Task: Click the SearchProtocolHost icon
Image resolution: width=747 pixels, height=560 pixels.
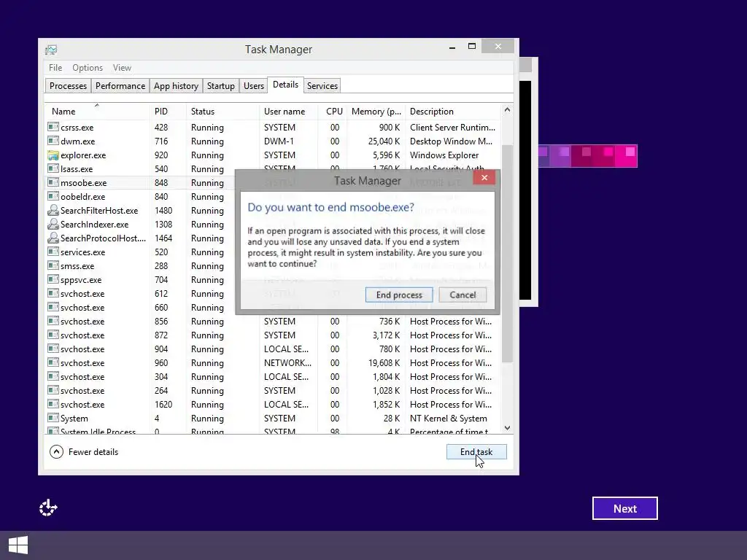Action: 53,238
